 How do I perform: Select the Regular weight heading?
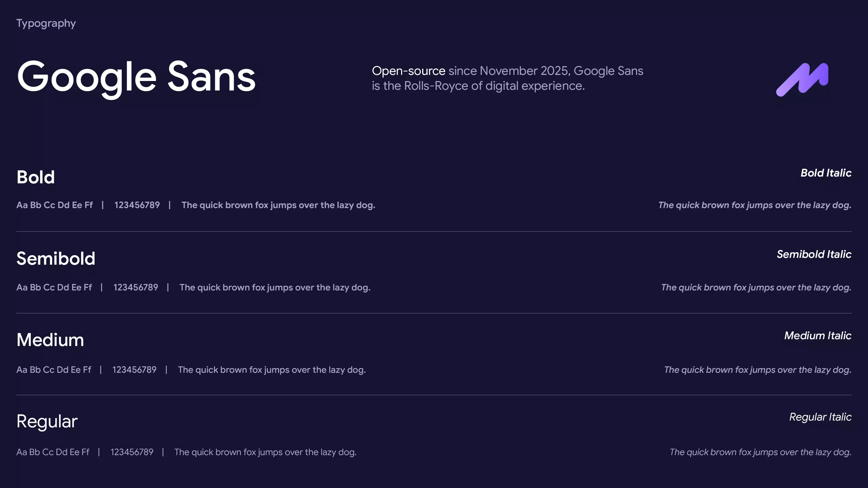coord(47,421)
